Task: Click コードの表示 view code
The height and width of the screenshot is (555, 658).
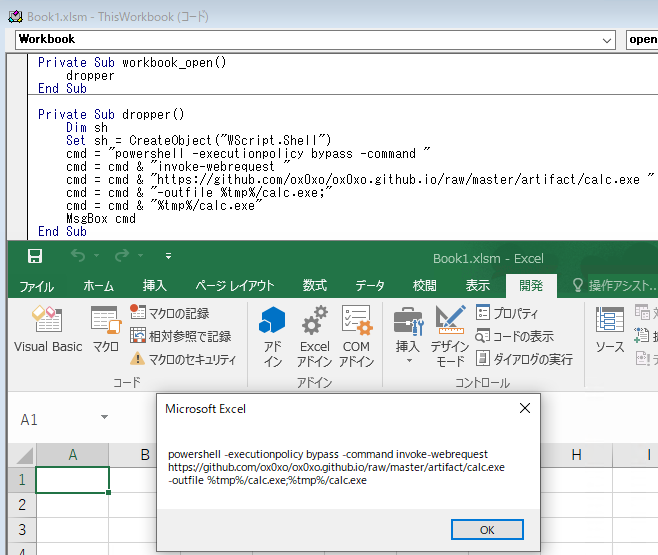Action: tap(514, 336)
